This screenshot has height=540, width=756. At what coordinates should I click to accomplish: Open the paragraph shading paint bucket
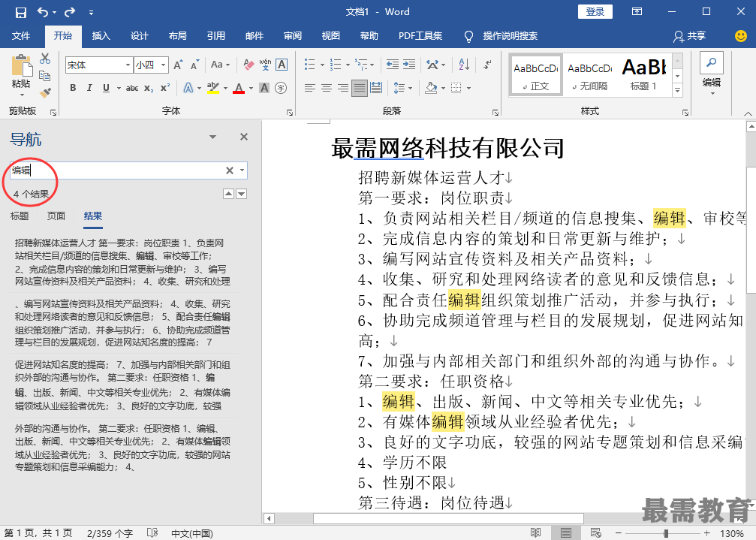point(431,88)
